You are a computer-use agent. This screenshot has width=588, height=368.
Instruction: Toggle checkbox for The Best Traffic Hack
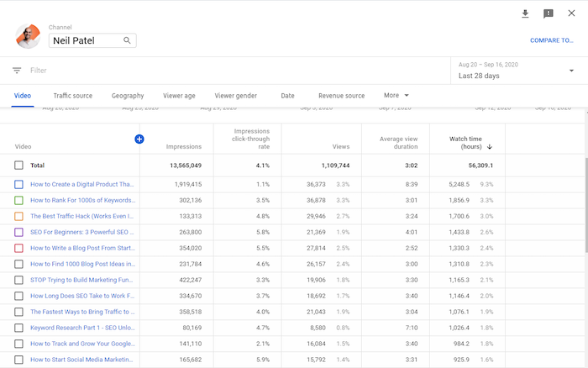[18, 217]
